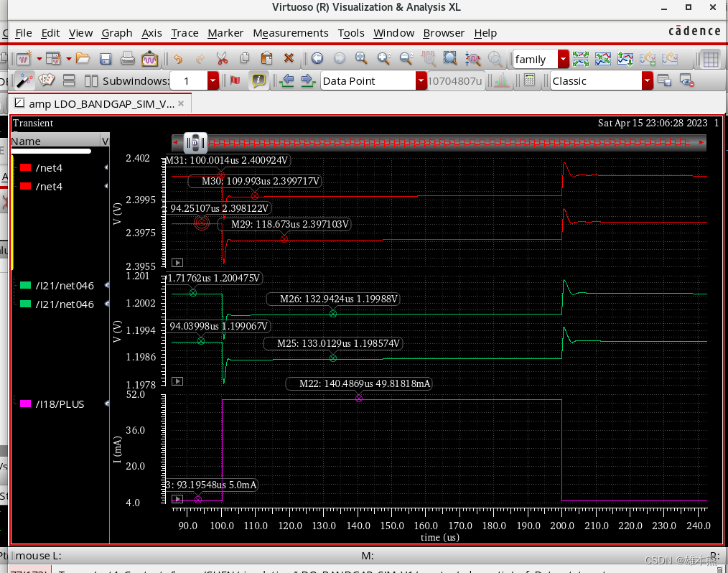
Task: Click the red flag marker icon
Action: coord(235,81)
